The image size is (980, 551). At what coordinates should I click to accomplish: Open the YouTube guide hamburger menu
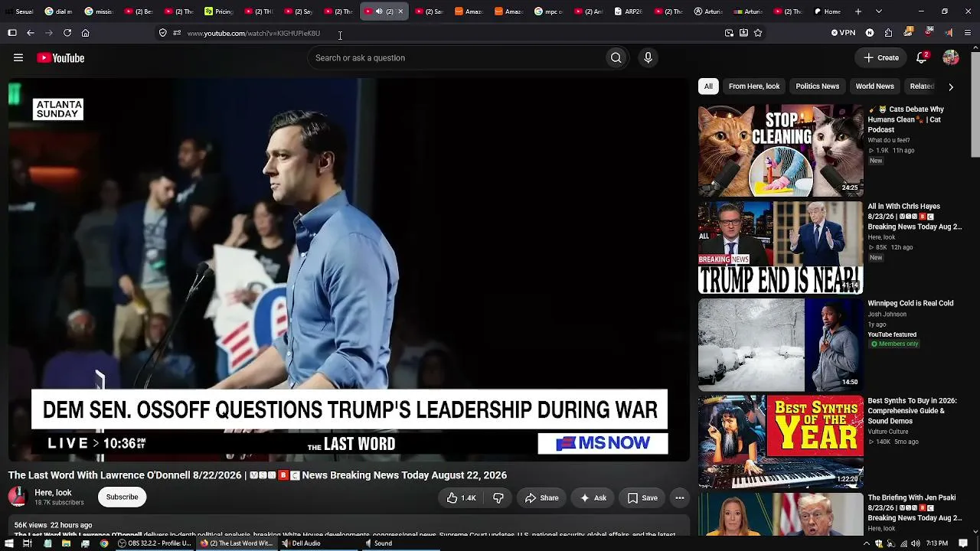(18, 58)
